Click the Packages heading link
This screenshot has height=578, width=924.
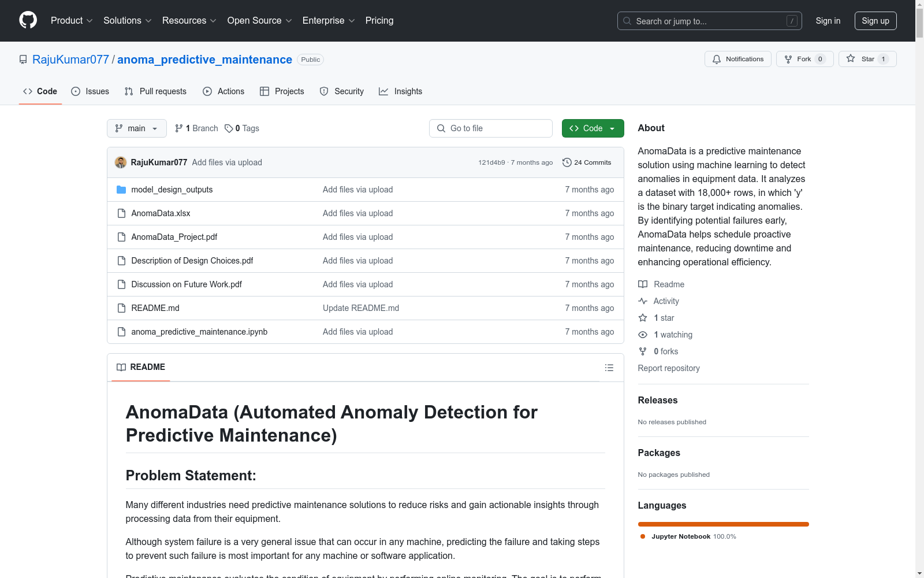(659, 453)
